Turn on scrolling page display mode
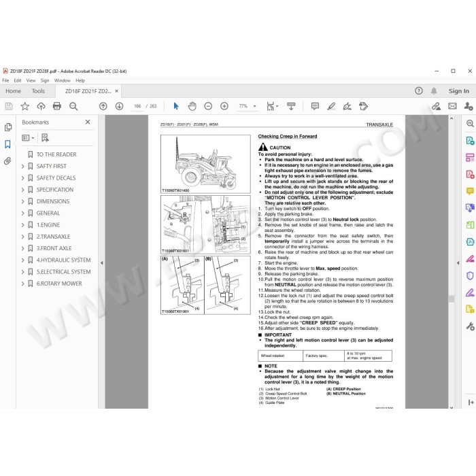Viewport: 476px width, 476px height. click(291, 106)
